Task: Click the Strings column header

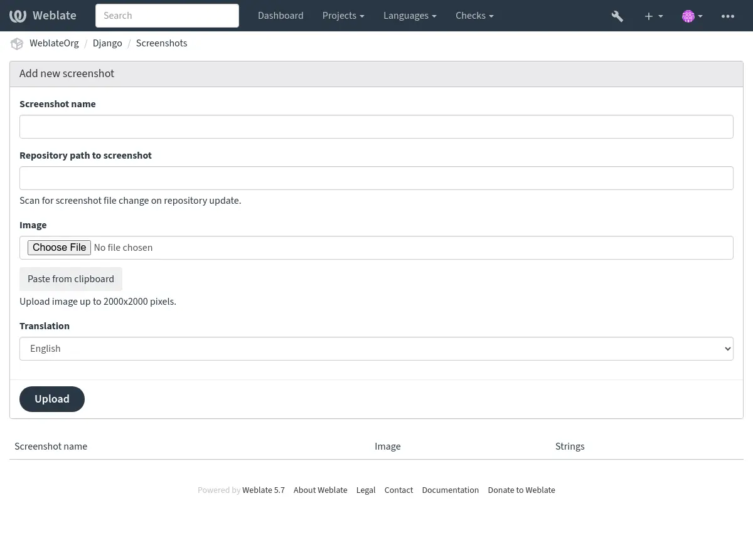Action: click(570, 446)
